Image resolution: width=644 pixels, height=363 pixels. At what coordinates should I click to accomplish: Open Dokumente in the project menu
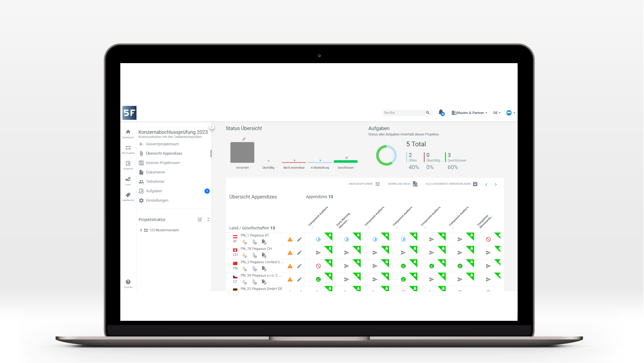point(155,172)
